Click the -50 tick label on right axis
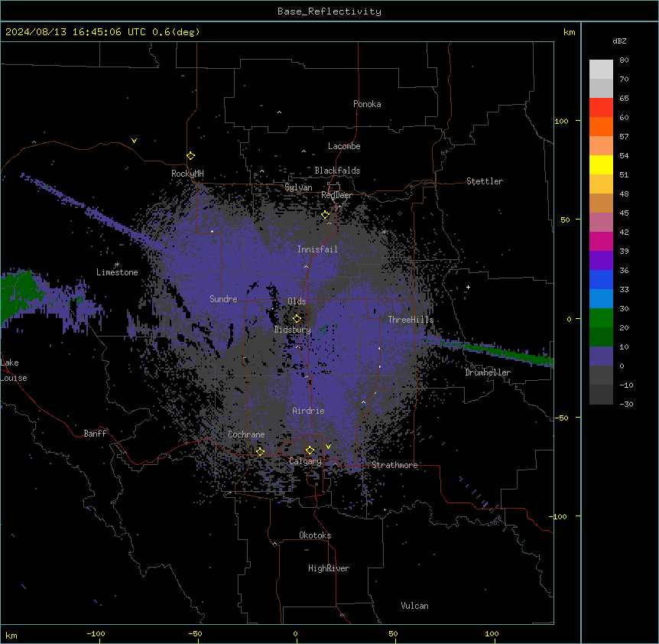 [561, 418]
